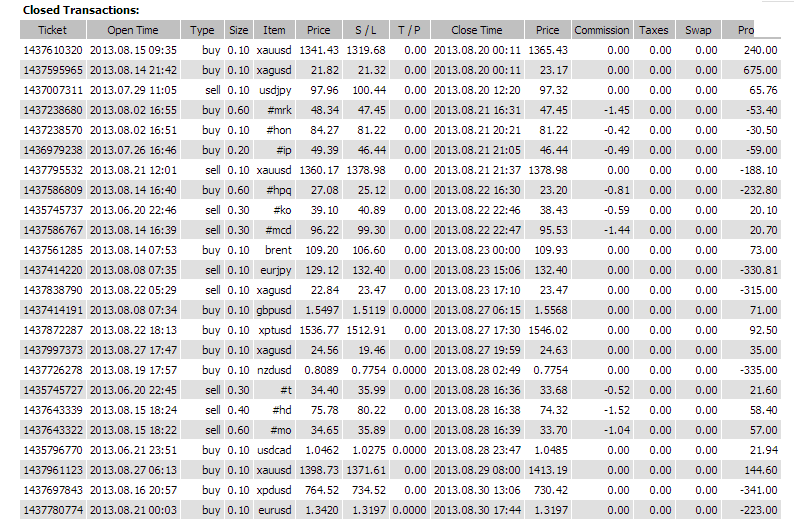This screenshot has height=524, width=794.
Task: Select ticket number 1437961123
Action: tap(53, 470)
